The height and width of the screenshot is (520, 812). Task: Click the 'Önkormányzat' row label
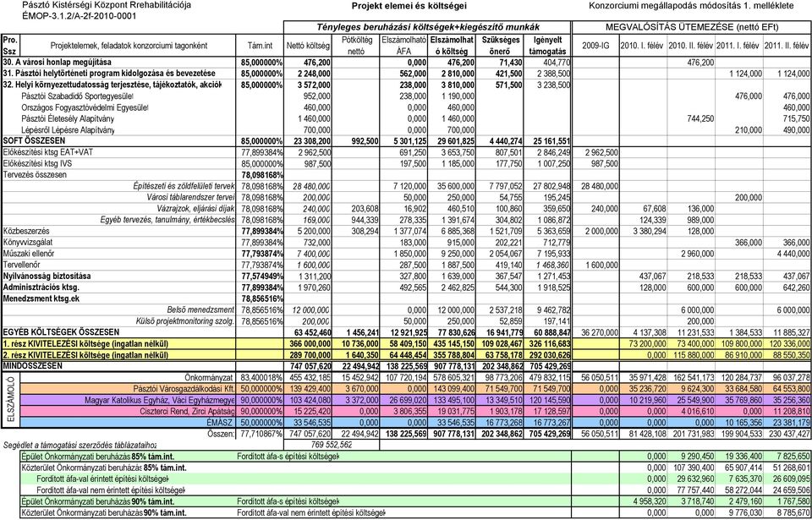point(210,377)
